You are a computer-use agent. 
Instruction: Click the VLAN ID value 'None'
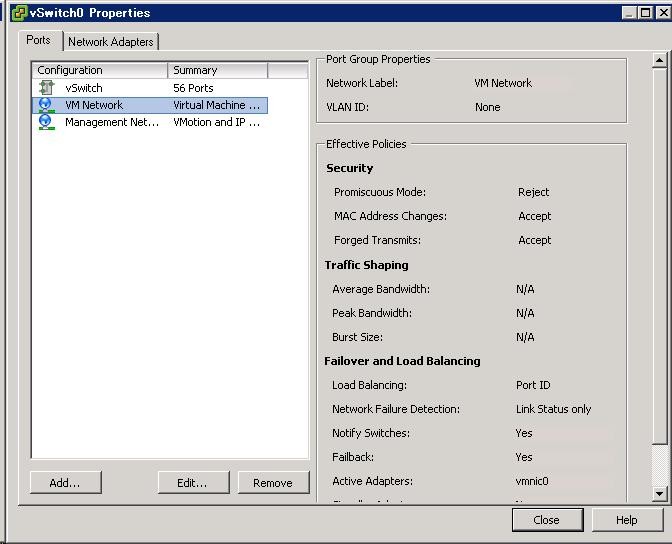pos(488,107)
